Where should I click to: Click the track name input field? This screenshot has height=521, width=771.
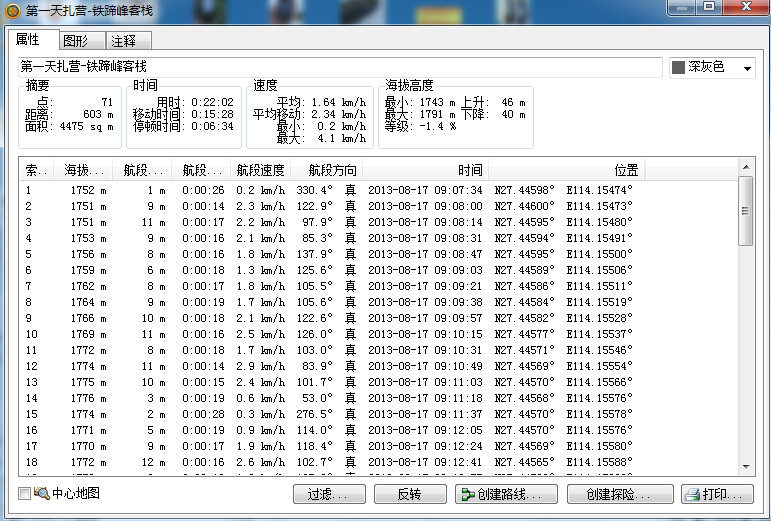(340, 67)
